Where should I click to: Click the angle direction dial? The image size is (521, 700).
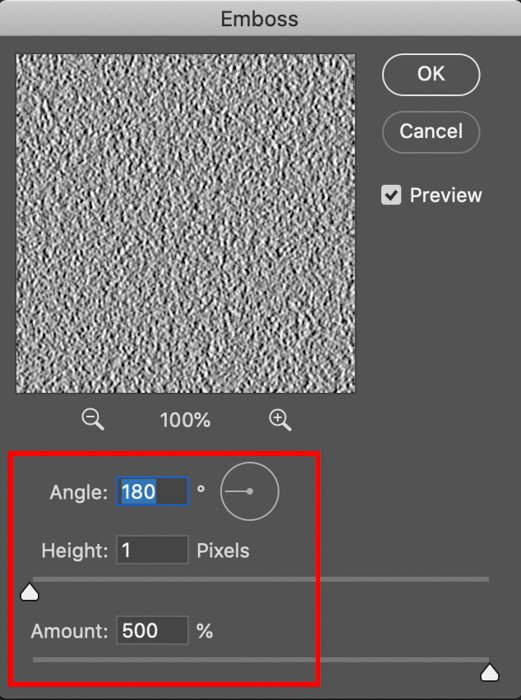pos(250,491)
